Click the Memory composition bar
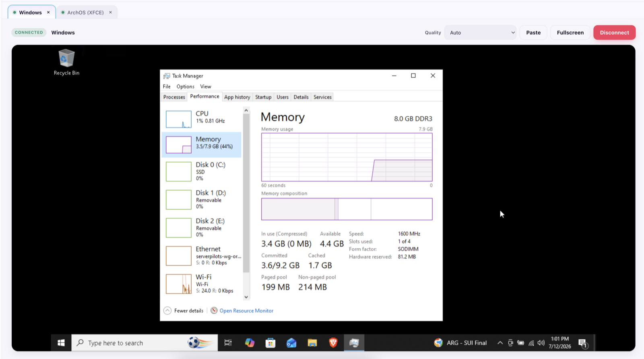The height and width of the screenshot is (359, 644). click(x=347, y=209)
